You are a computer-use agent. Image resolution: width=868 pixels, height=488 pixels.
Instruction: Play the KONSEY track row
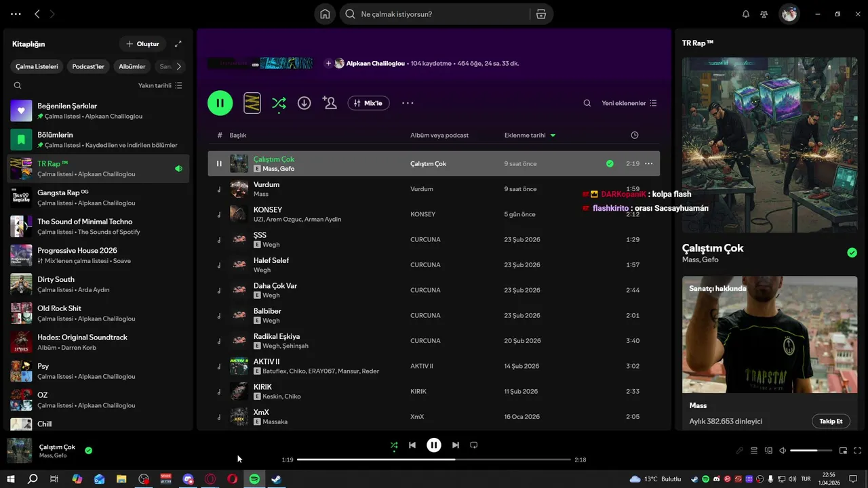[434, 214]
